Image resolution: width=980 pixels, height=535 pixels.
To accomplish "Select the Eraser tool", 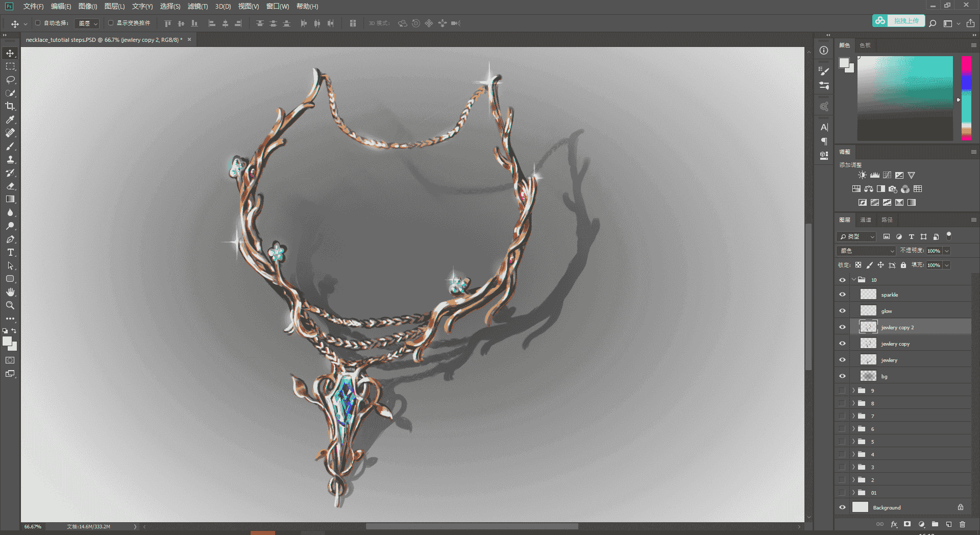I will (10, 186).
